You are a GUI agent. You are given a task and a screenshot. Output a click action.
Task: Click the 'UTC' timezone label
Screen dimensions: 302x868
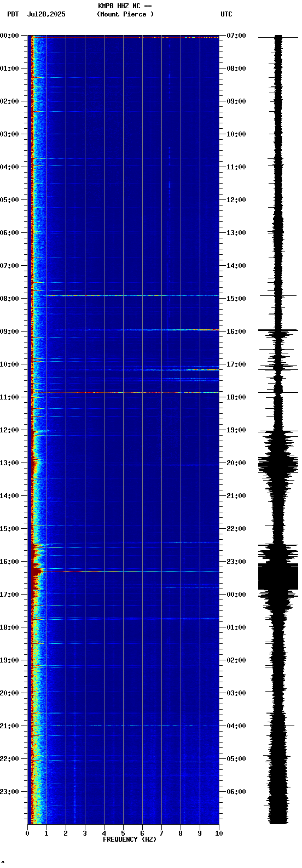coord(226,14)
